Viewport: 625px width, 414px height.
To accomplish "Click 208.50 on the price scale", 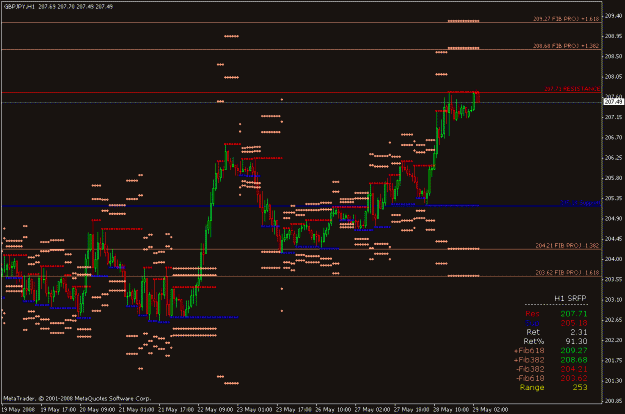I will point(613,56).
